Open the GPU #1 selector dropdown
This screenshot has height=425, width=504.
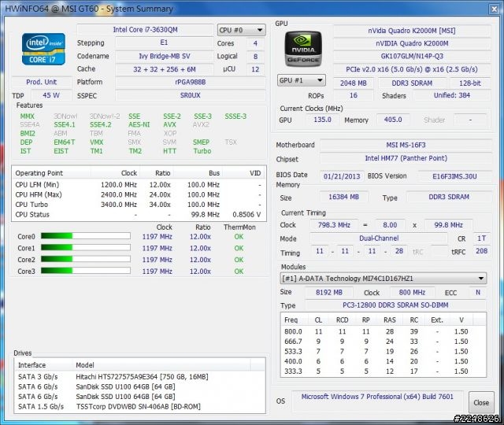301,80
